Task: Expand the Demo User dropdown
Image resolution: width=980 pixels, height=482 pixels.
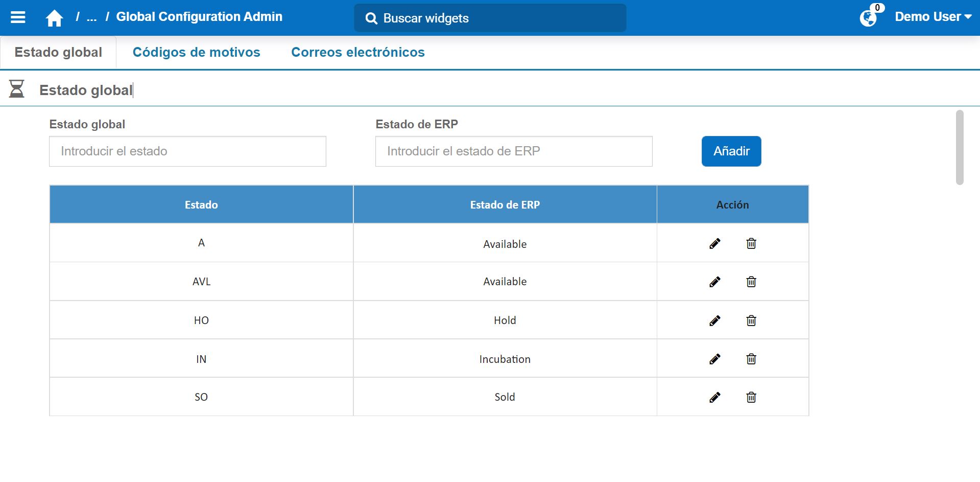Action: (933, 17)
